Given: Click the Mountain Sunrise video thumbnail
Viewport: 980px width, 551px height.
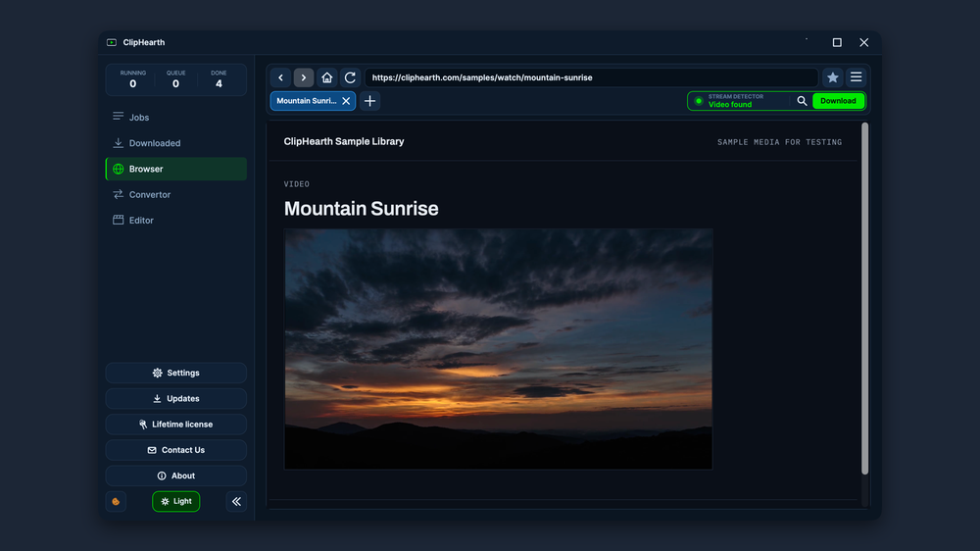Looking at the screenshot, I should (x=498, y=349).
